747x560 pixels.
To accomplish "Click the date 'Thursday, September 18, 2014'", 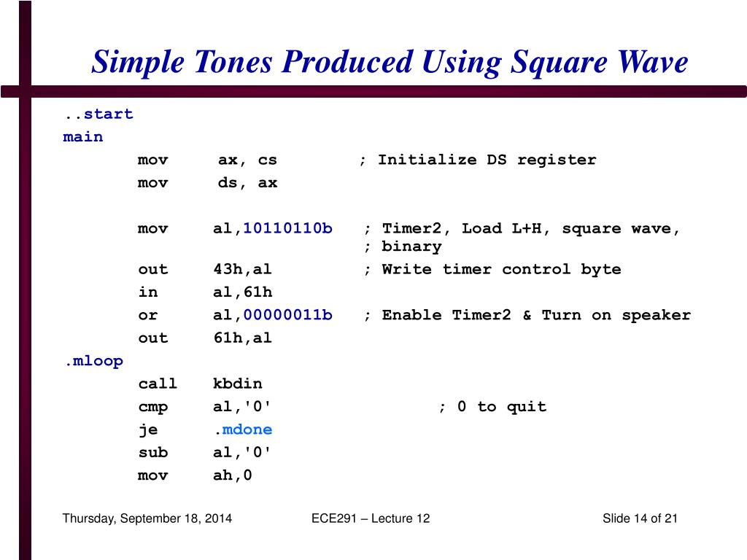I will 147,518.
